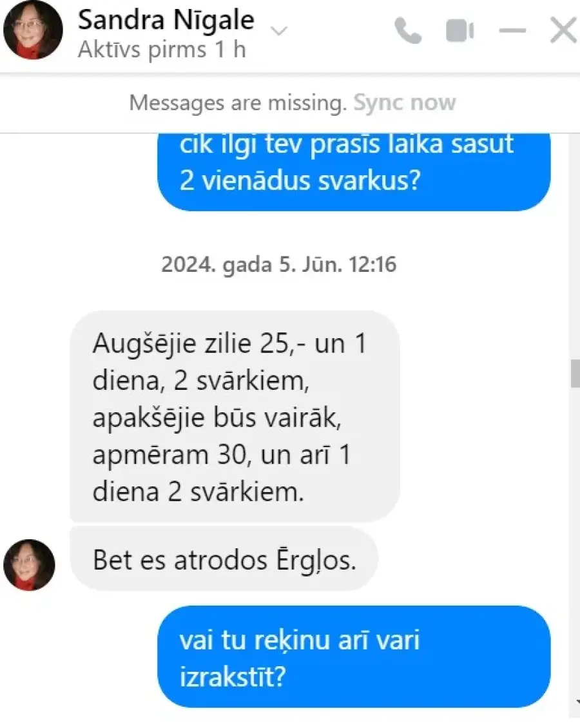Select the Augšējie zilie 25 message bubble
The height and width of the screenshot is (728, 580).
[235, 416]
